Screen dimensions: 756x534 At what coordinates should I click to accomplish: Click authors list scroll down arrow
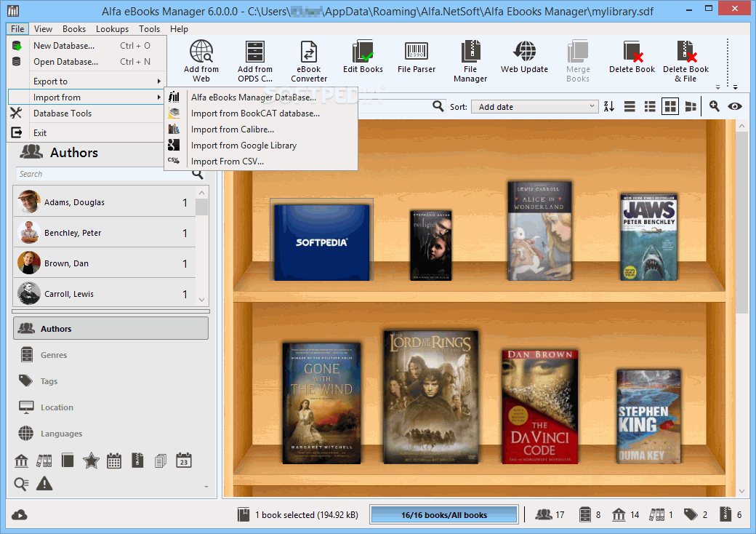click(202, 300)
